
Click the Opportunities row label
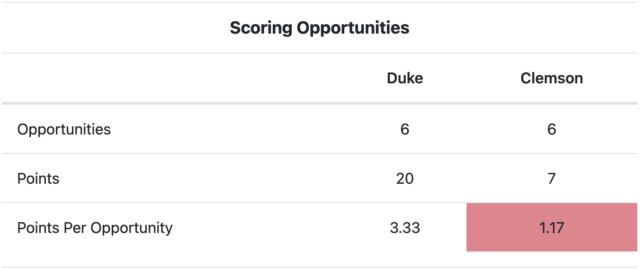[64, 130]
